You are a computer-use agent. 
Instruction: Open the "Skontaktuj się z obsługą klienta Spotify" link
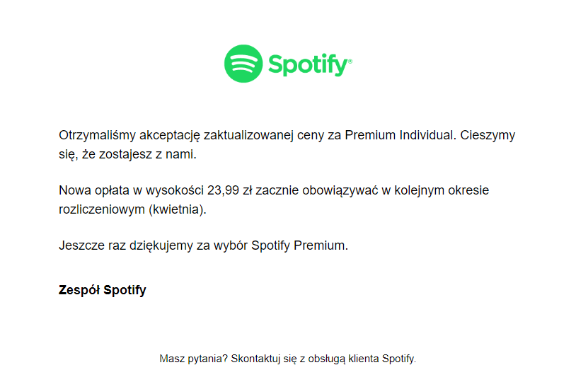[323, 359]
